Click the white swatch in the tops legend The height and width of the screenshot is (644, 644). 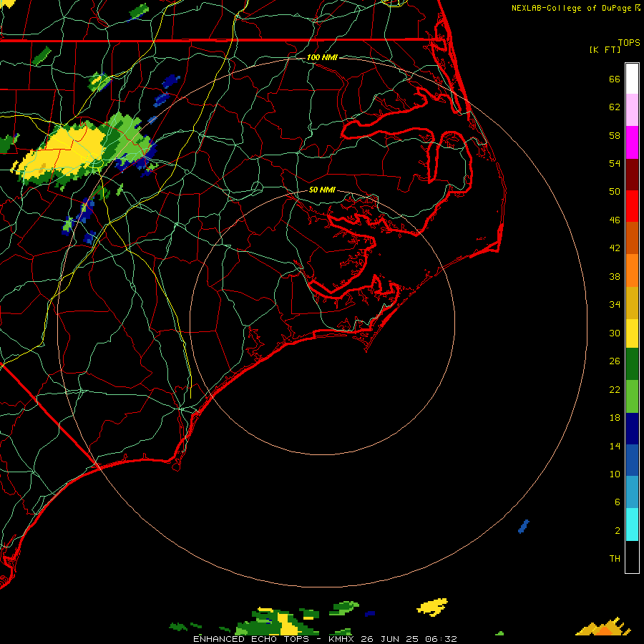632,79
